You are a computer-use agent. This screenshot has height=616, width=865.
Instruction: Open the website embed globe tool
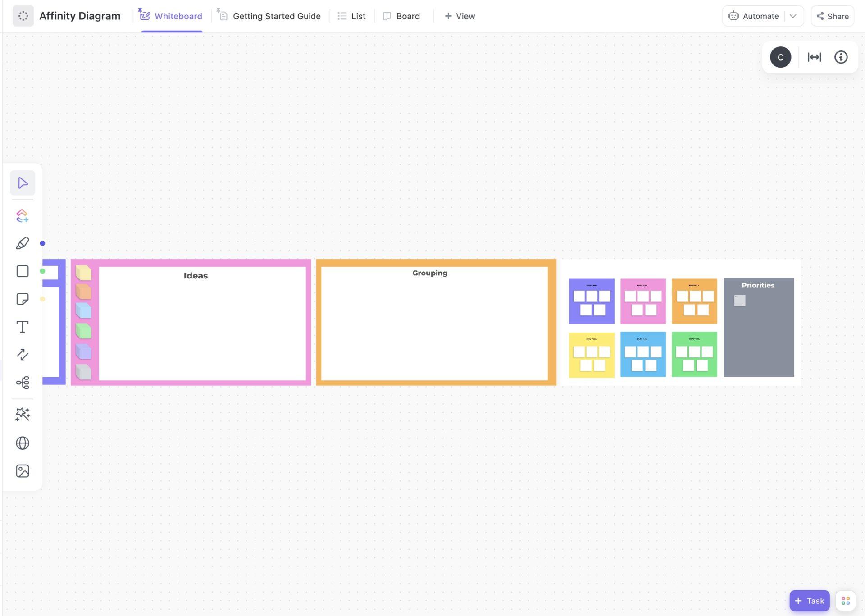point(23,443)
